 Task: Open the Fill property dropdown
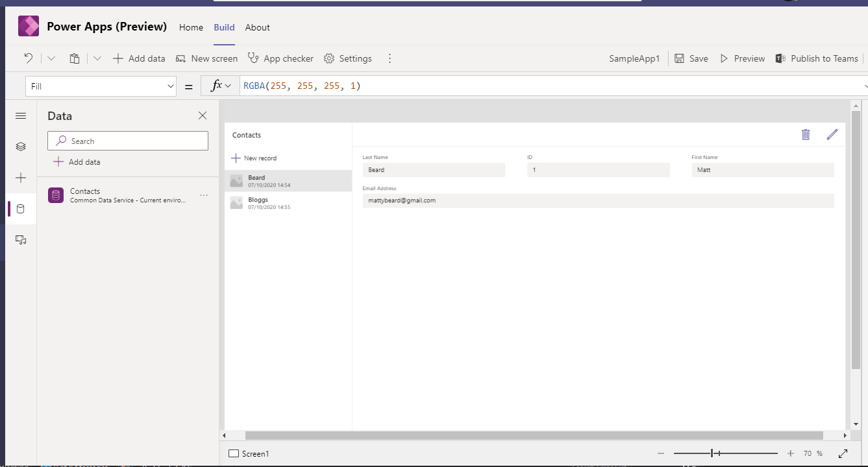[x=101, y=86]
